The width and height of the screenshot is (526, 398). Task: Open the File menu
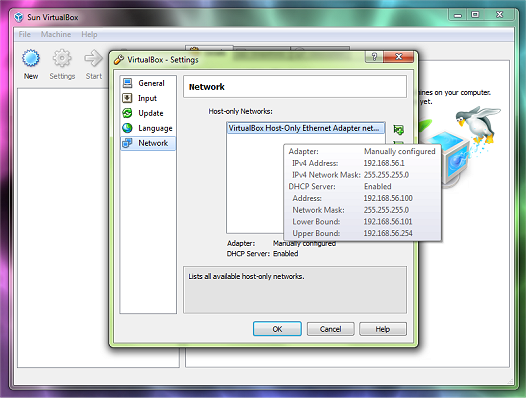click(24, 34)
